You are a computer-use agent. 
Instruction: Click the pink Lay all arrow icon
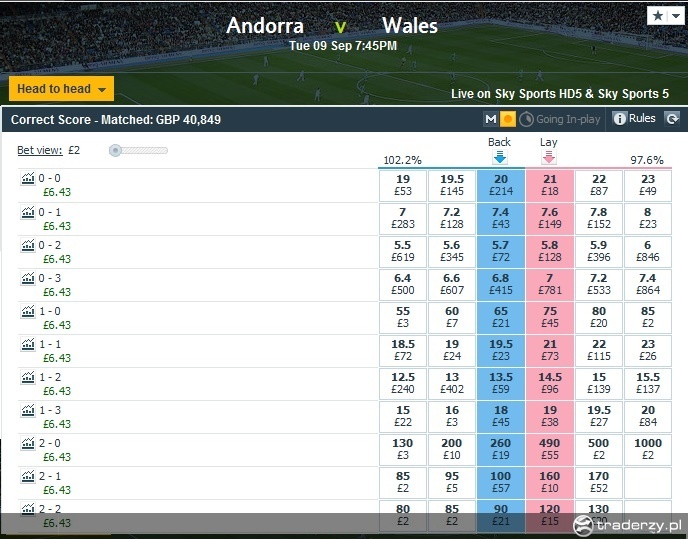pos(549,157)
